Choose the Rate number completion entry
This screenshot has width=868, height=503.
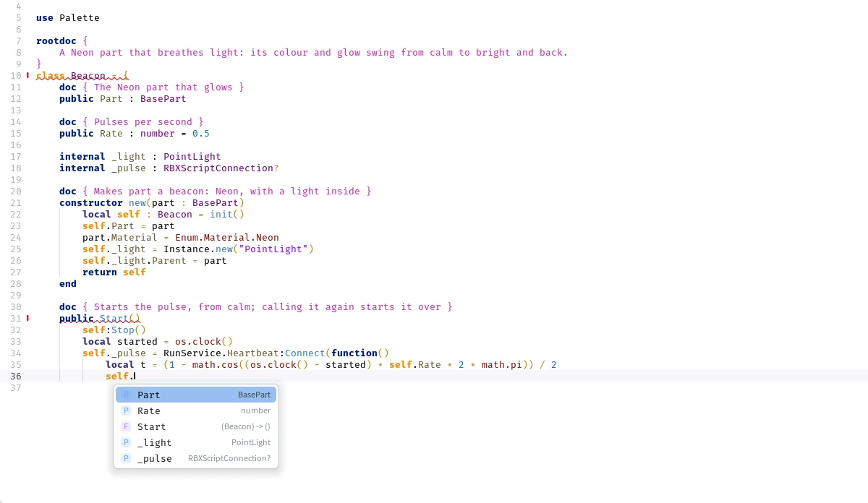point(196,410)
